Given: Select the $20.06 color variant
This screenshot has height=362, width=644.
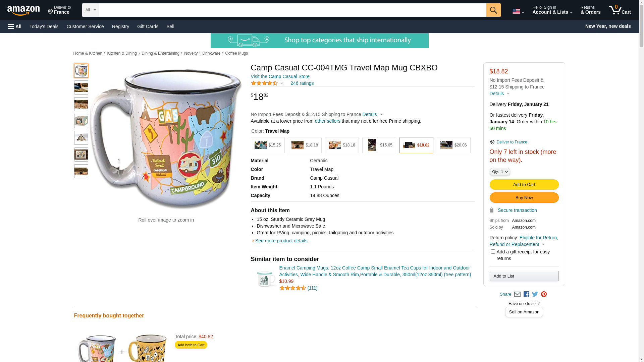Looking at the screenshot, I should (x=453, y=145).
